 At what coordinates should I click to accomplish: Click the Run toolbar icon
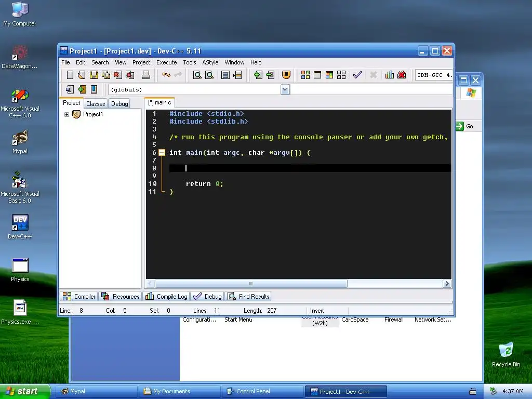point(317,75)
